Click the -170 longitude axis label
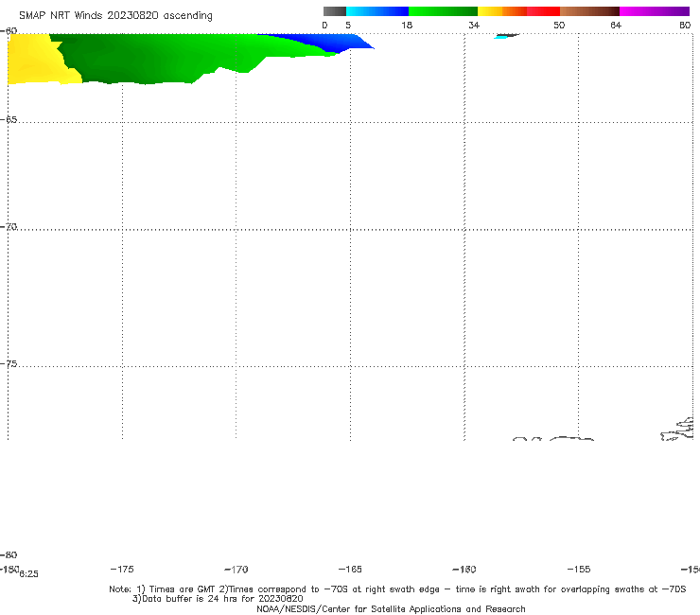This screenshot has width=700, height=615. pyautogui.click(x=236, y=569)
